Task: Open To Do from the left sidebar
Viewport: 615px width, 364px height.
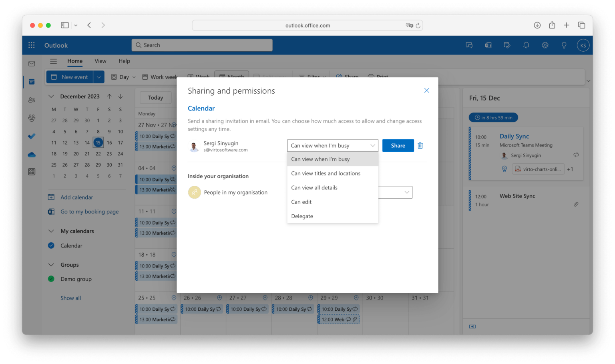Action: click(x=32, y=136)
